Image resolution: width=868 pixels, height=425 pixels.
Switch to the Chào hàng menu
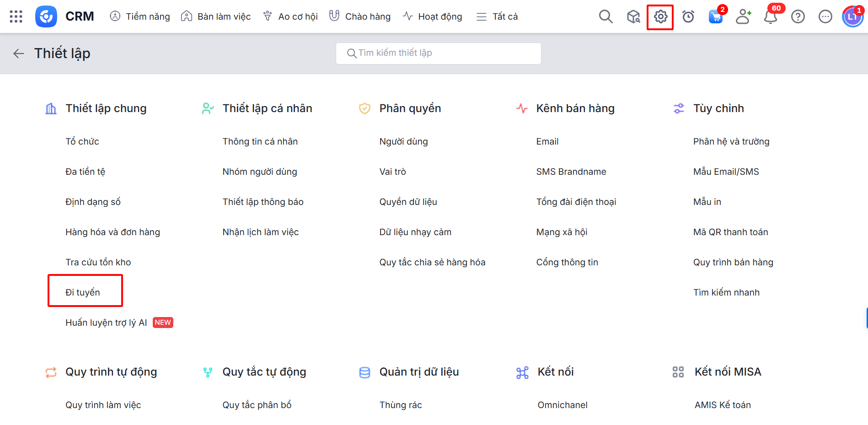360,16
